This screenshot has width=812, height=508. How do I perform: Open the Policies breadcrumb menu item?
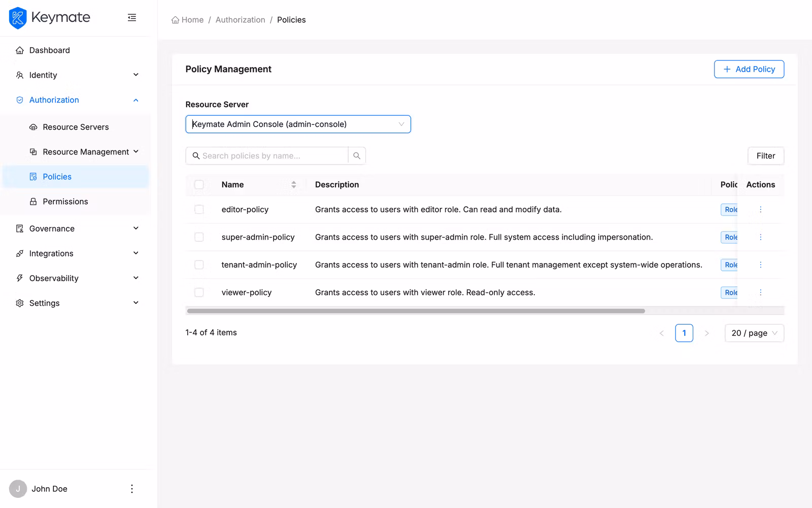pos(291,19)
